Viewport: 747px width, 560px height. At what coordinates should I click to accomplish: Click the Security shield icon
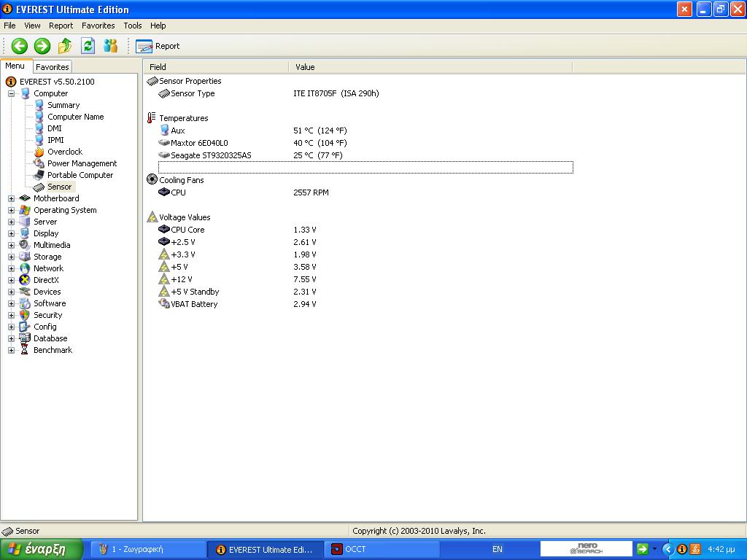25,315
